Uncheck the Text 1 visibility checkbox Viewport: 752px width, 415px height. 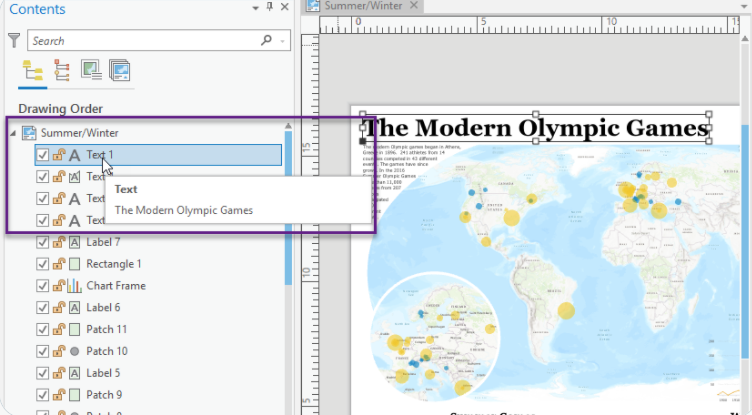[43, 154]
